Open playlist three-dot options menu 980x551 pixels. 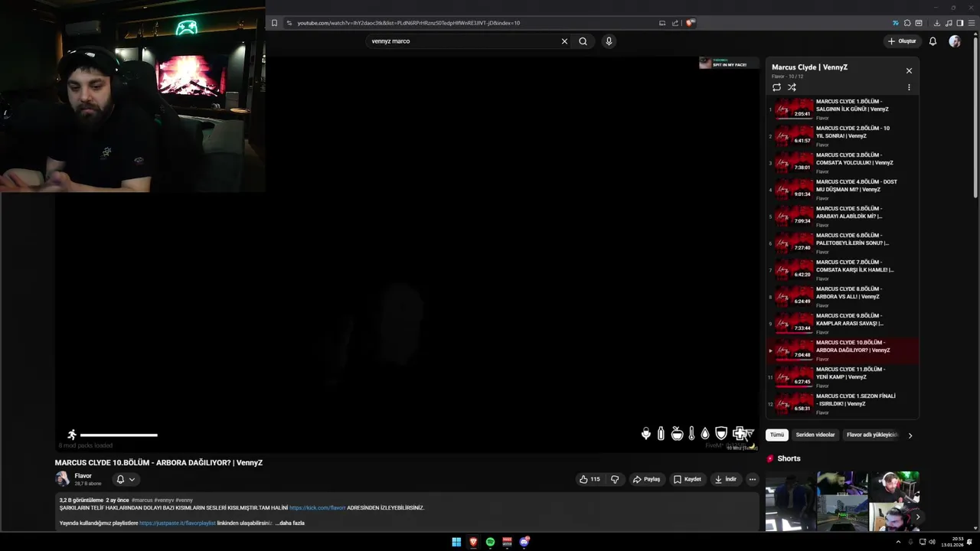click(x=909, y=87)
